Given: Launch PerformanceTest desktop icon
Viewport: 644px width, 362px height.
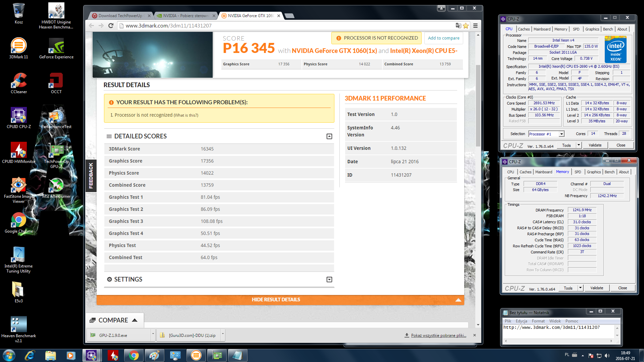Looking at the screenshot, I should [56, 118].
